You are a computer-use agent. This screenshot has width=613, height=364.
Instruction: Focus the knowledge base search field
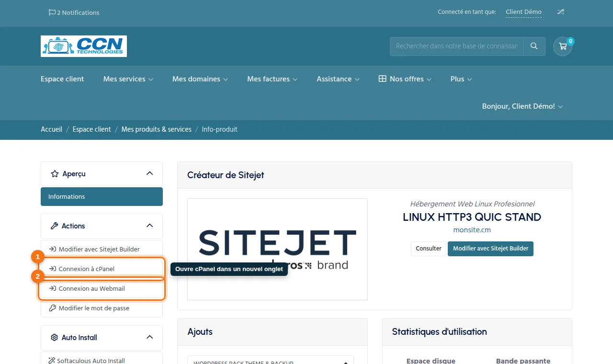point(456,46)
